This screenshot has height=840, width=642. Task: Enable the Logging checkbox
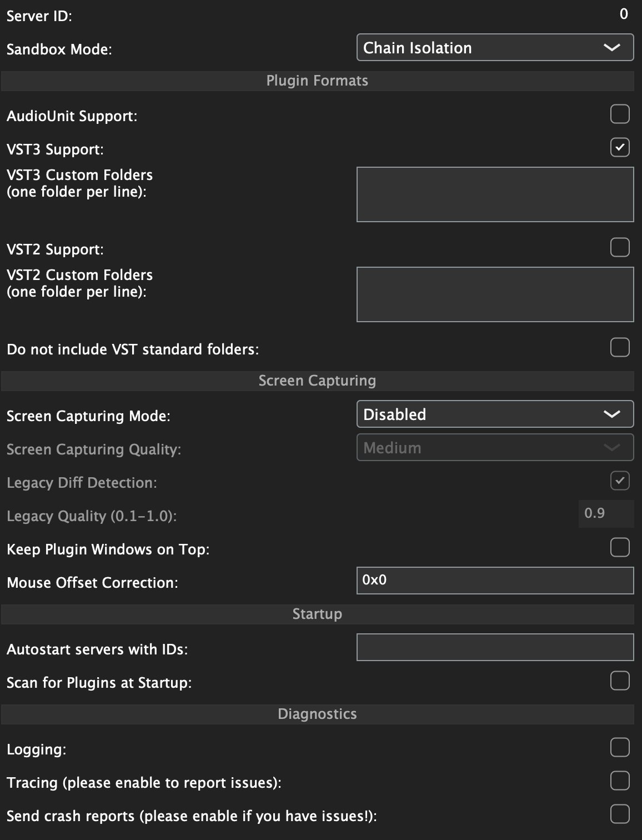click(x=620, y=748)
